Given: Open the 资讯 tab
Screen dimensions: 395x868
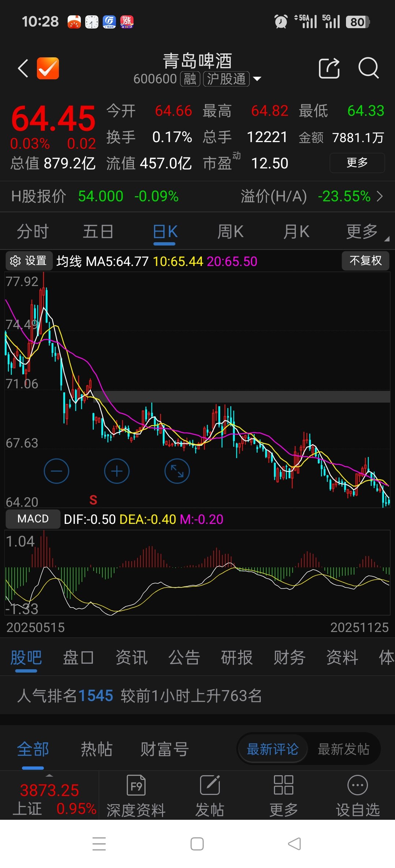Looking at the screenshot, I should click(x=131, y=658).
